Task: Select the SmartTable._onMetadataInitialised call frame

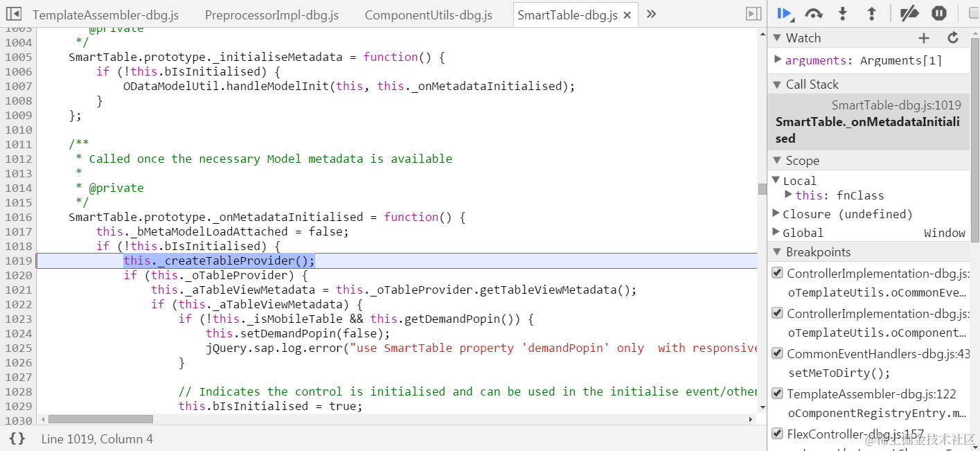Action: [868, 122]
